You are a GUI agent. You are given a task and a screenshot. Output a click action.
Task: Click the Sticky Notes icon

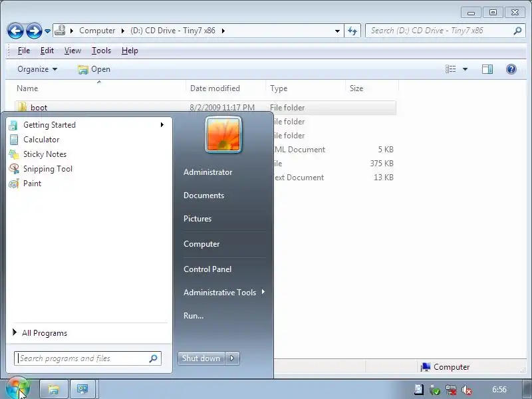click(13, 154)
